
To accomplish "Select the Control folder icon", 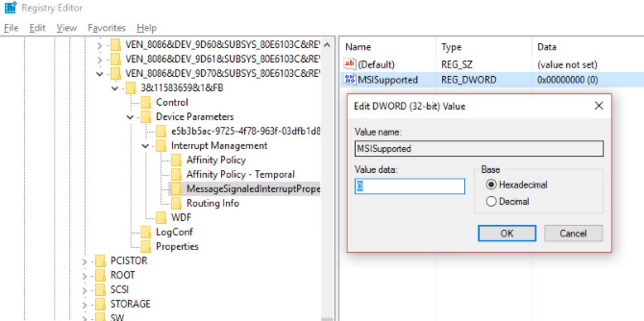I will pyautogui.click(x=146, y=102).
